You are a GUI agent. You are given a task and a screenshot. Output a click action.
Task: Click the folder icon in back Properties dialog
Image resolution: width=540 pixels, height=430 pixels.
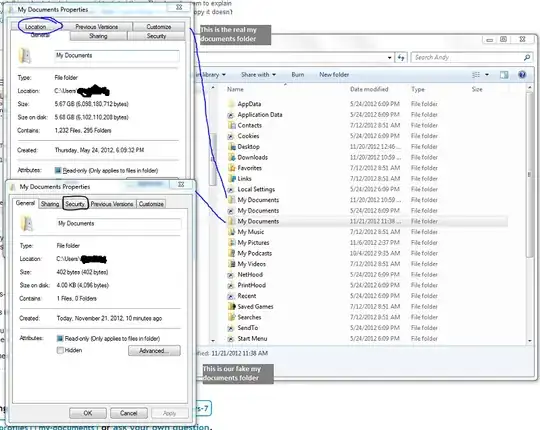(x=25, y=56)
